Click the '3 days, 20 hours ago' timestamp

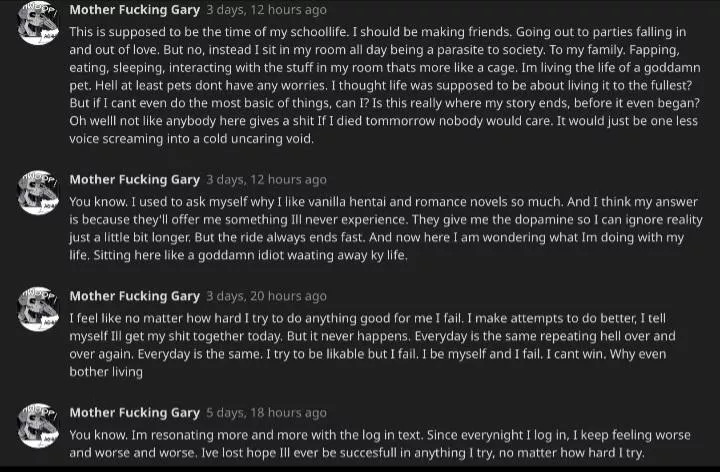pyautogui.click(x=266, y=296)
